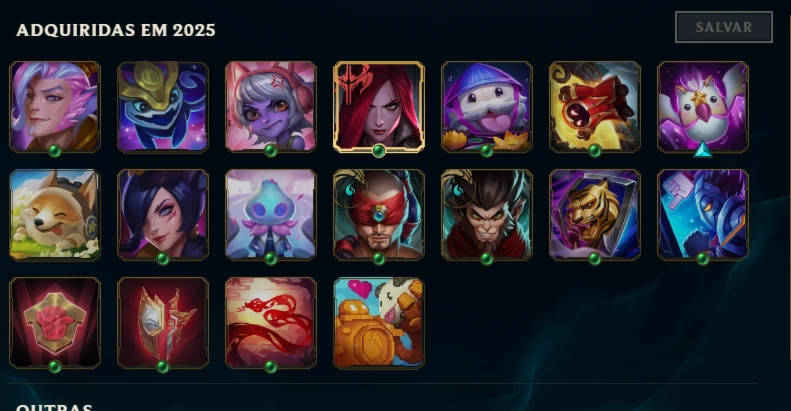Select the Katarina red-haired summoner icon
The width and height of the screenshot is (791, 411).
(x=379, y=107)
